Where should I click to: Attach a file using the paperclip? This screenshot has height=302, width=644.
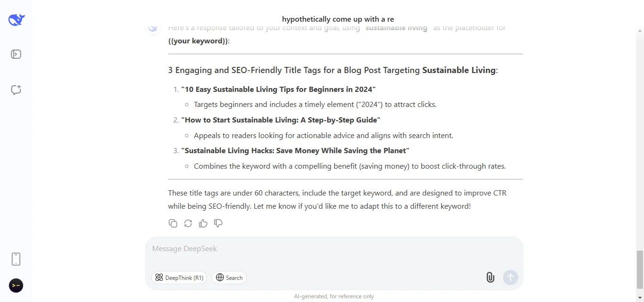tap(490, 278)
